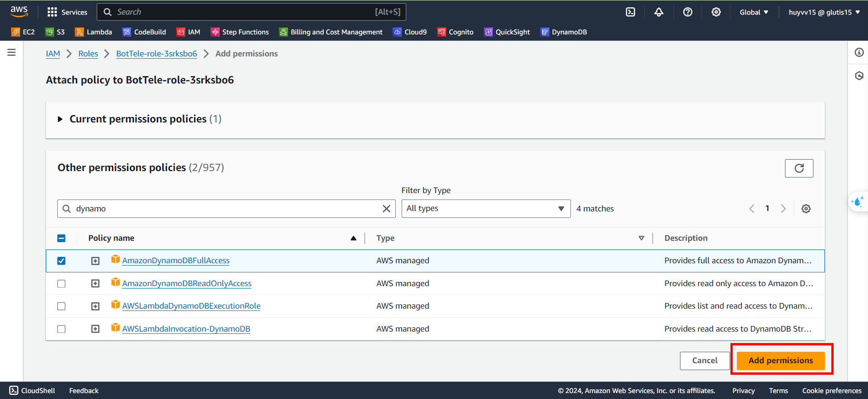Open the Privacy footer link
This screenshot has width=868, height=399.
tap(743, 391)
